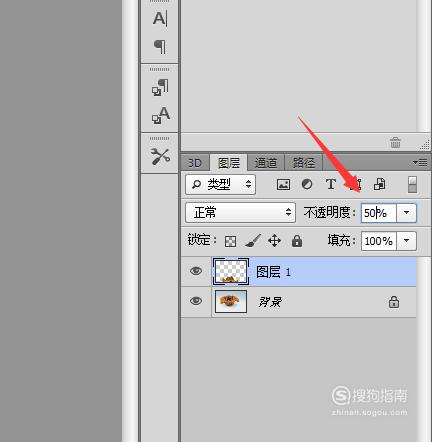Viewport: 432px width, 442px height.
Task: Lock transparent pixels icon
Action: pos(231,241)
